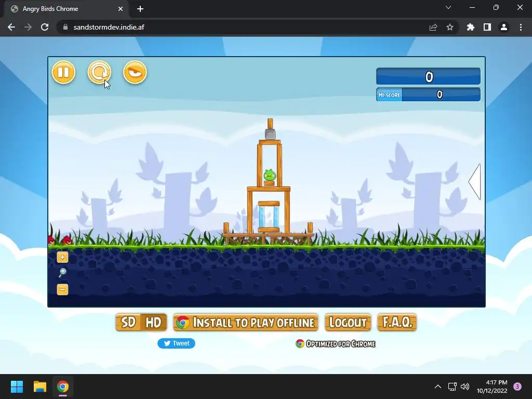Show hidden system tray icons
The width and height of the screenshot is (532, 399).
(x=438, y=387)
